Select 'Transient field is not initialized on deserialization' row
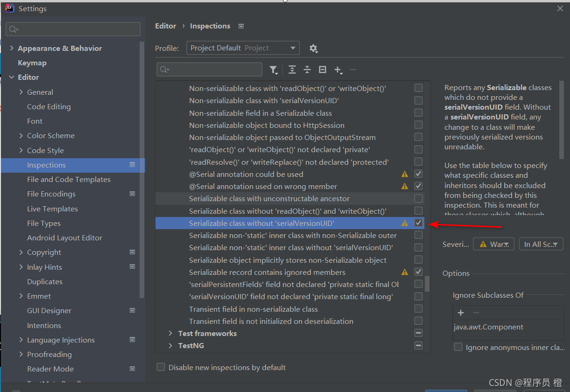The height and width of the screenshot is (392, 570). click(x=289, y=321)
